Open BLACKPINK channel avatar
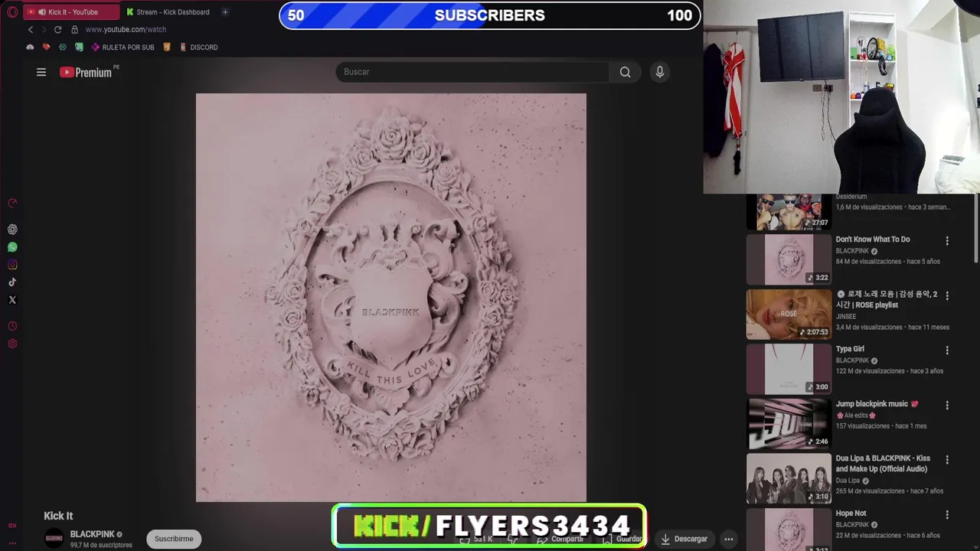 (x=54, y=538)
